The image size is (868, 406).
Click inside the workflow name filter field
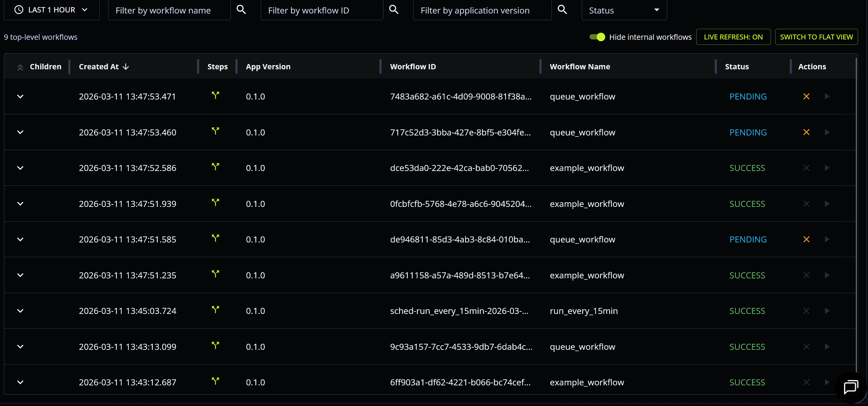[x=167, y=10]
